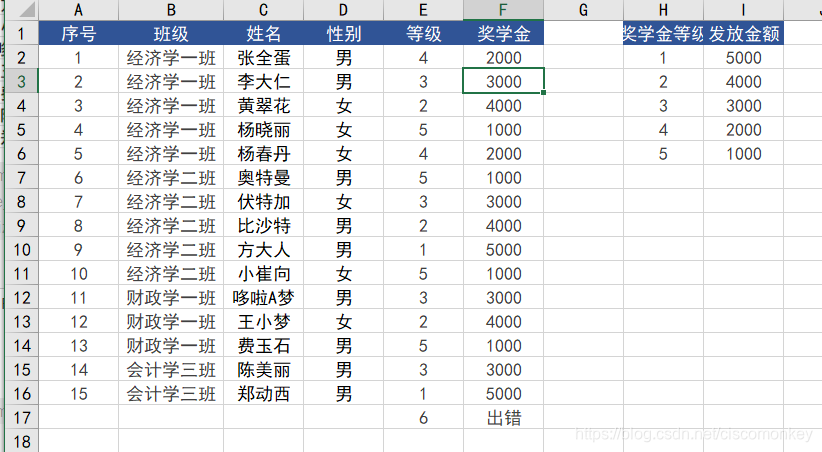Click header cell 序号
This screenshot has height=452, width=822.
pyautogui.click(x=79, y=34)
